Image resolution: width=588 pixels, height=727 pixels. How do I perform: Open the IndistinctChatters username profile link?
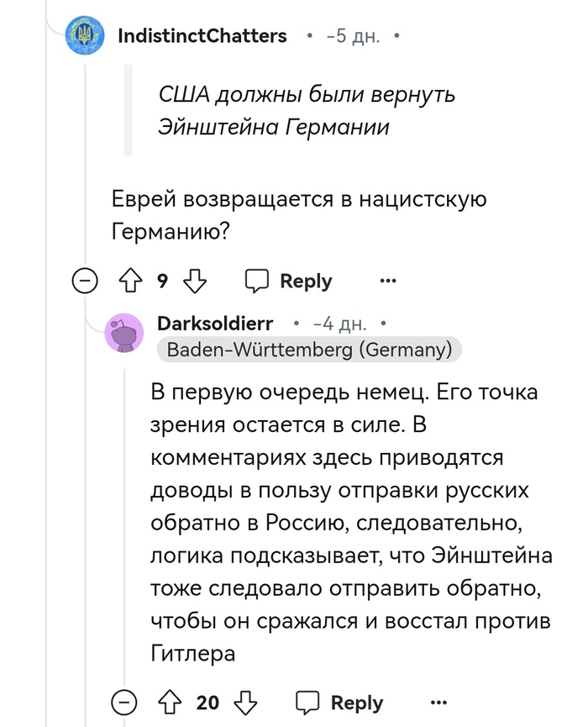tap(202, 36)
